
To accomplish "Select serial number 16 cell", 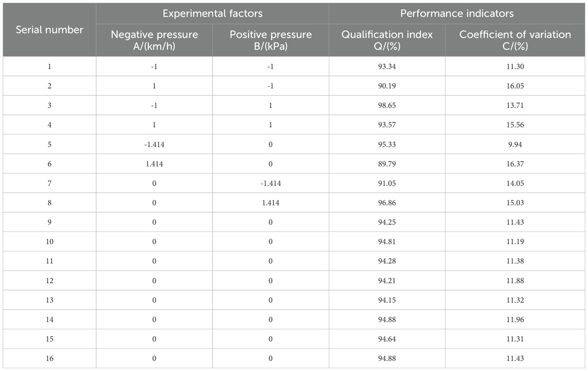I will tap(49, 359).
